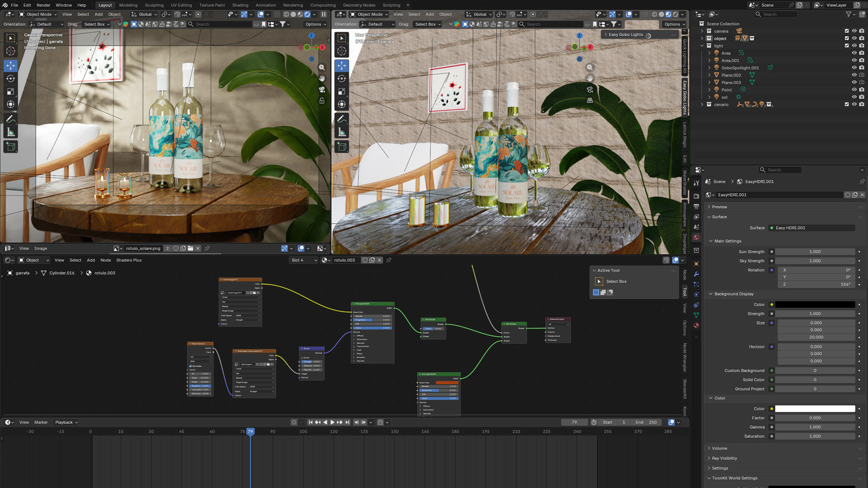Expand the Volume panel
The width and height of the screenshot is (868, 488).
(719, 448)
